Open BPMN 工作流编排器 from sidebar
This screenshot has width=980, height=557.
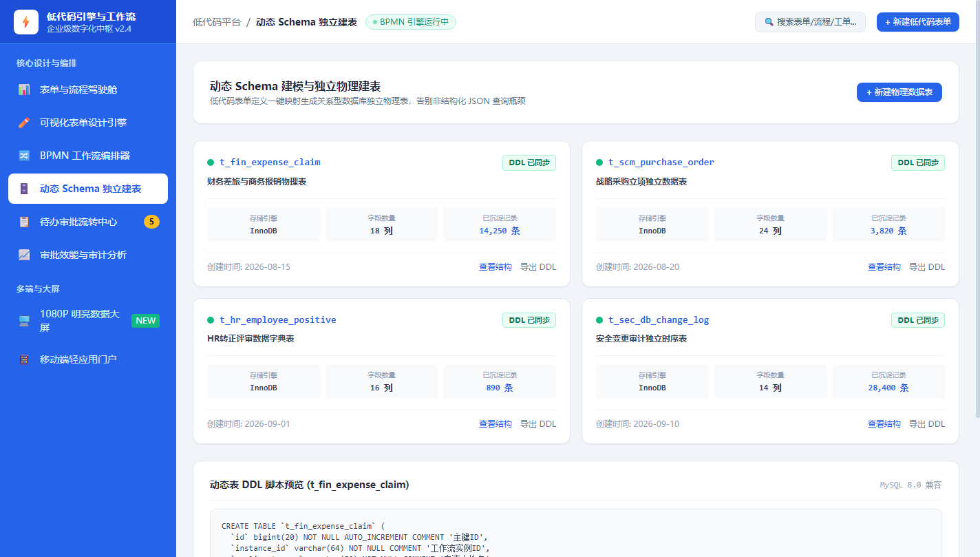(88, 156)
